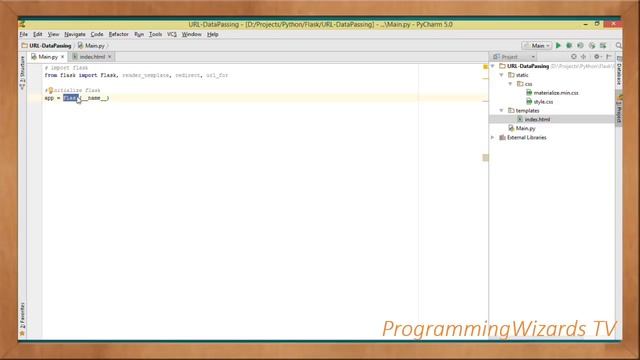Click the intention lightbulb in the editor
This screenshot has height=360, width=640.
pyautogui.click(x=51, y=90)
